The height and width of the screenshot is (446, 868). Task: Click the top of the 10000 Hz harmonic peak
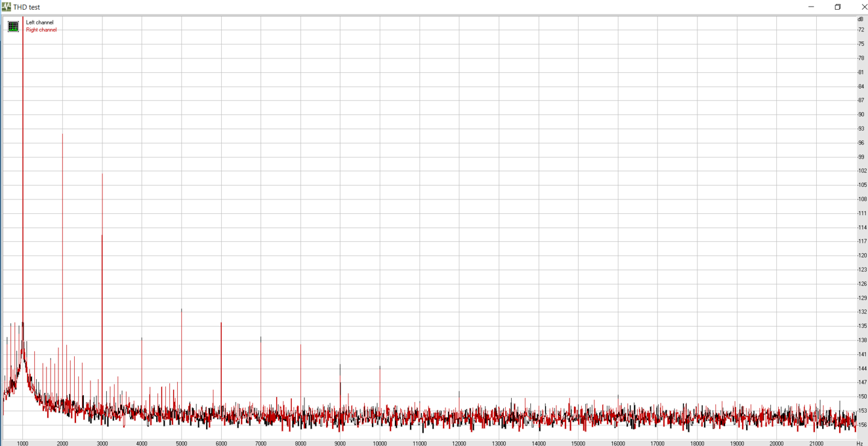[x=380, y=366]
